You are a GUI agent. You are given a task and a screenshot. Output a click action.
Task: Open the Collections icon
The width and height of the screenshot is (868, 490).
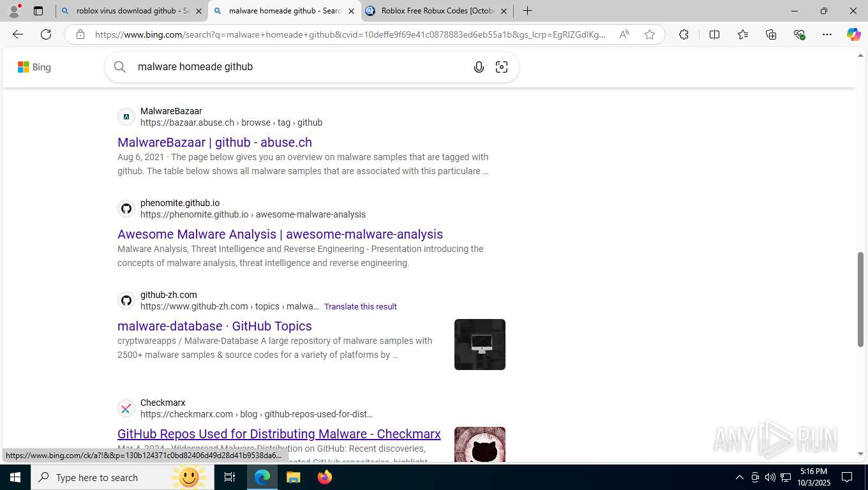point(771,34)
